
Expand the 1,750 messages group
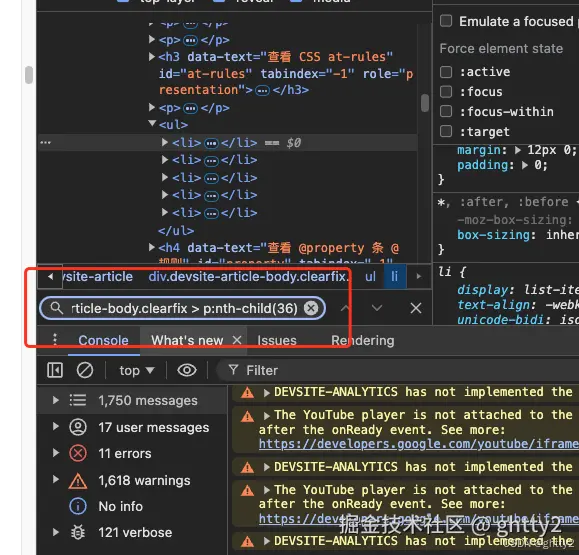[x=55, y=400]
